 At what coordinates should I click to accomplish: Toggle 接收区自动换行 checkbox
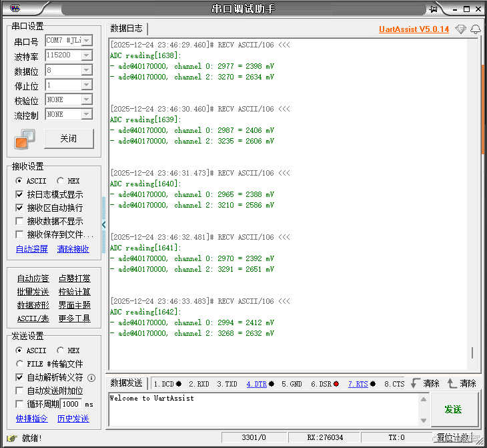coord(19,208)
